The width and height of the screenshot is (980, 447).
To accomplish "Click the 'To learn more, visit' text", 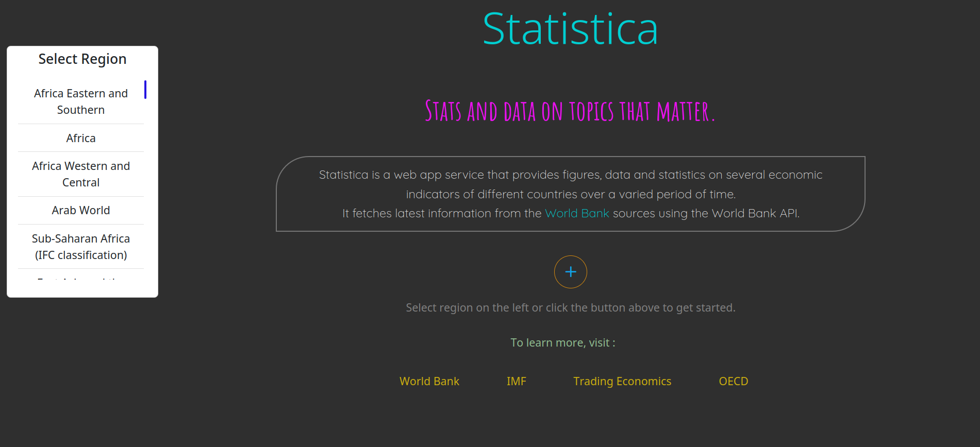I will click(562, 342).
